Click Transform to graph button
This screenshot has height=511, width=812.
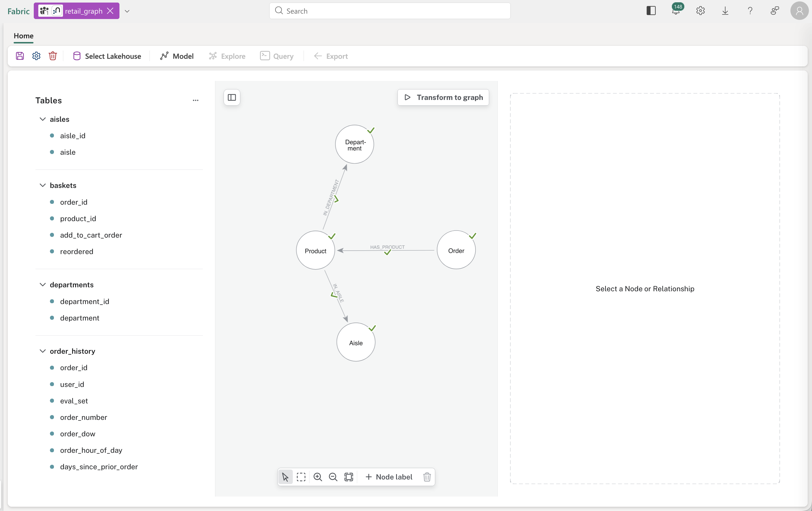(x=443, y=97)
